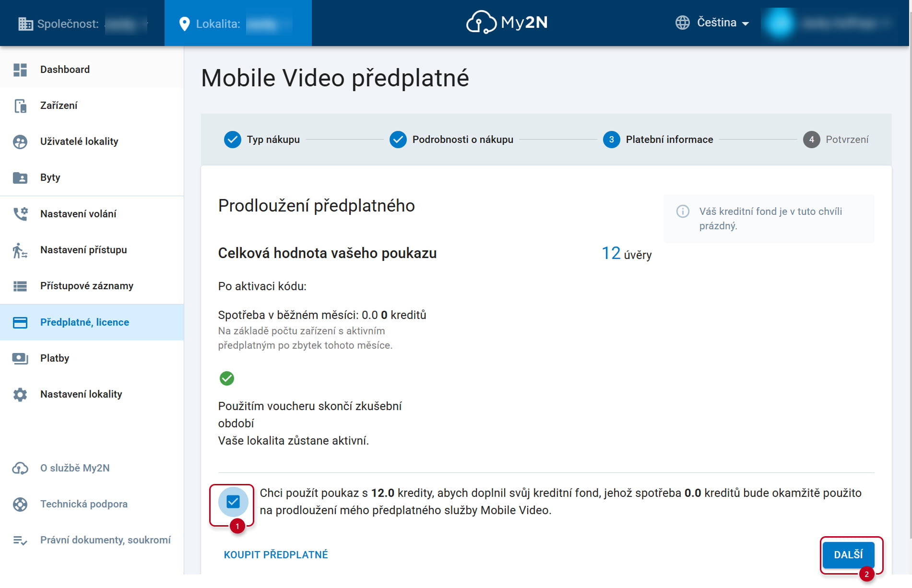
Task: Click the Podrobnosti o nákupu step checkmark
Action: (x=398, y=140)
